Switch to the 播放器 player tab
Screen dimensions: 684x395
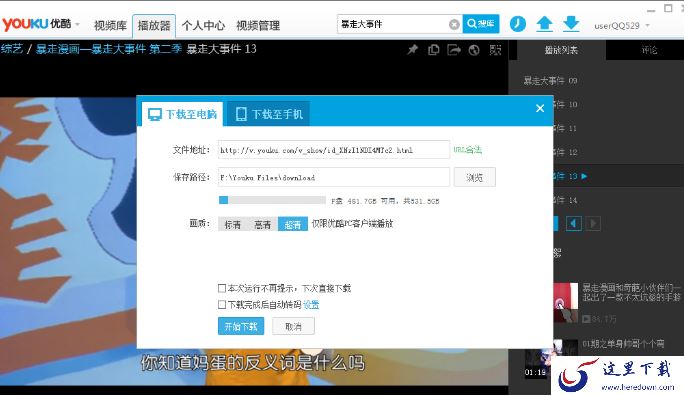(x=154, y=26)
